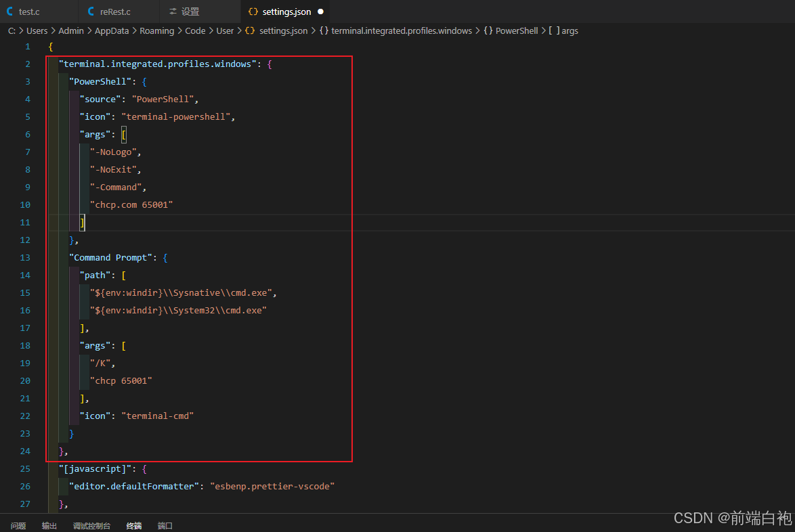Viewport: 795px width, 532px height.
Task: Switch to the reRest.c tab
Action: 119,11
